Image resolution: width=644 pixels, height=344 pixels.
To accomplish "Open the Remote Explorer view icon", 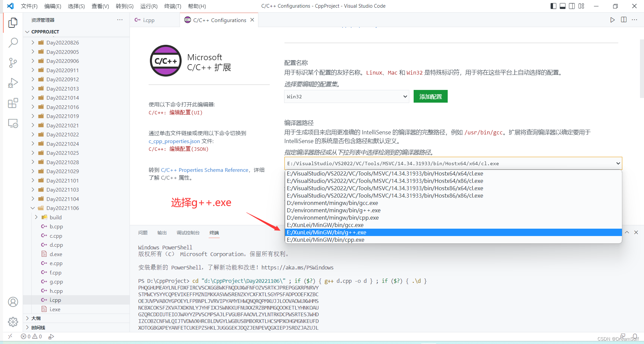I will coord(13,123).
